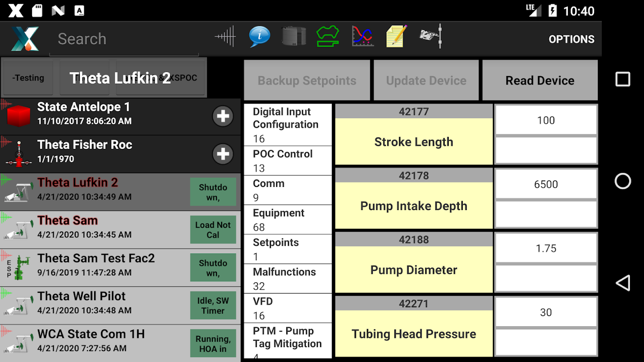Image resolution: width=644 pixels, height=362 pixels.
Task: Tap the Shutdown status for Theta Sam Test Fac2
Action: (x=213, y=268)
